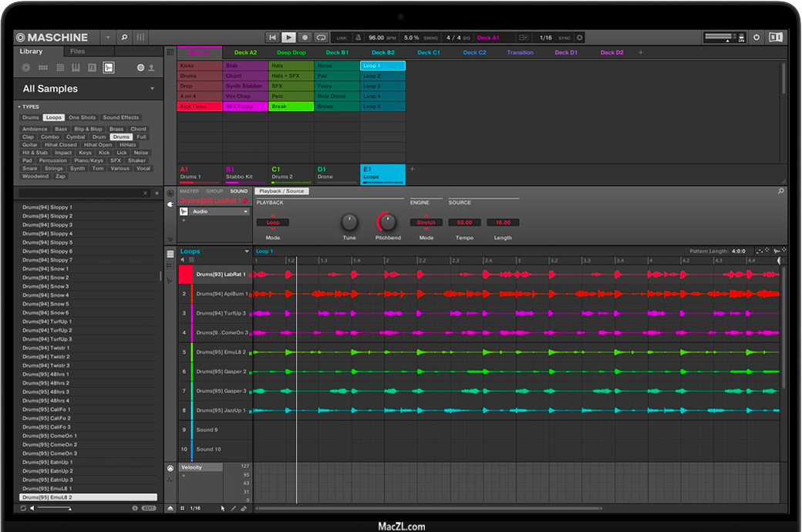Click the Tune knob

[349, 222]
